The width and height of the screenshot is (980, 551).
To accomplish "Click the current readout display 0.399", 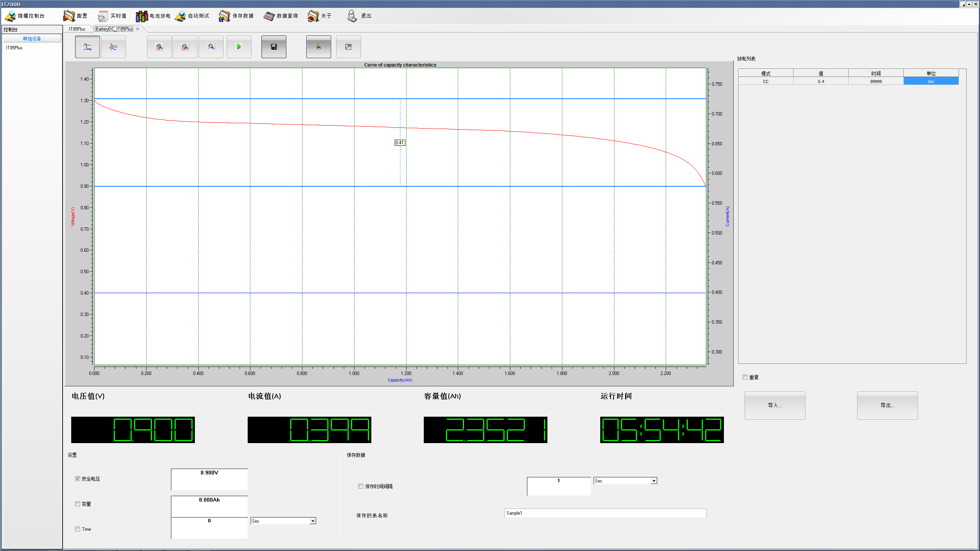I will click(x=309, y=430).
